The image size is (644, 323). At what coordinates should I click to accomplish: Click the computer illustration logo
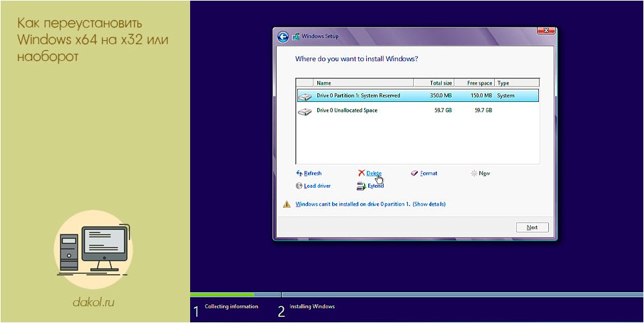click(94, 249)
